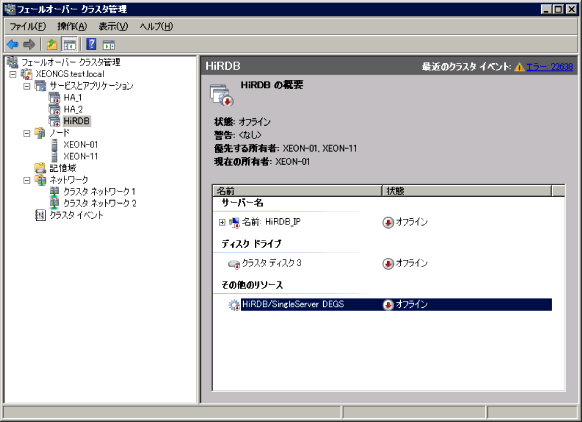Click the HiRDB tree node icon
The width and height of the screenshot is (582, 422).
tap(54, 121)
